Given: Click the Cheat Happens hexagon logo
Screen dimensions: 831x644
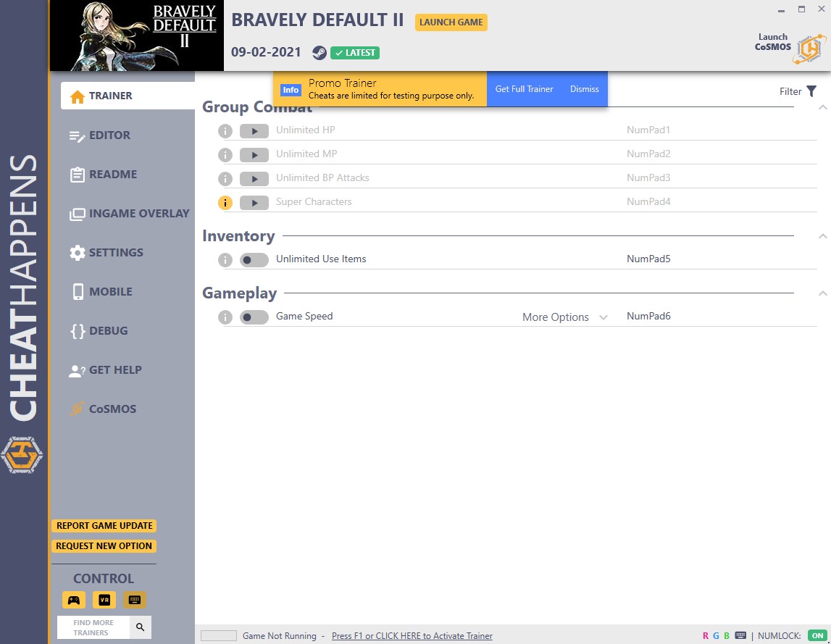Looking at the screenshot, I should pyautogui.click(x=21, y=455).
